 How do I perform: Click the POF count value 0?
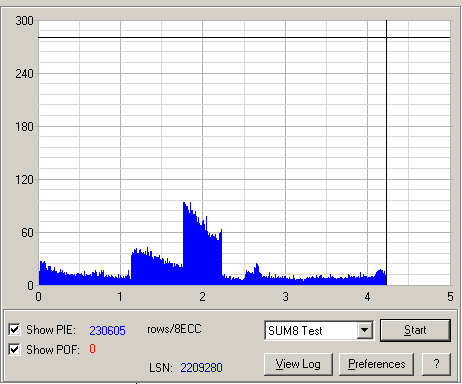tap(92, 349)
